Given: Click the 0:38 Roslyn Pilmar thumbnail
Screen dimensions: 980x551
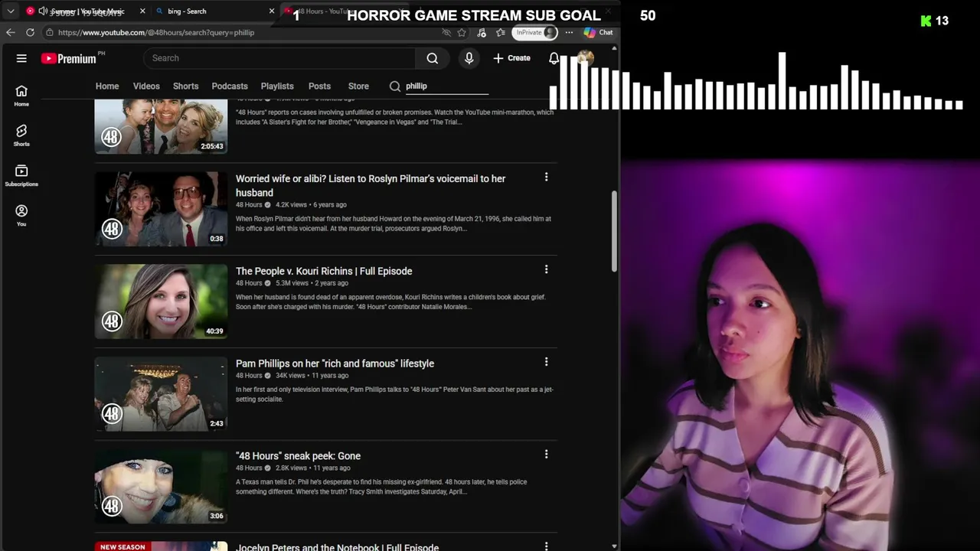Looking at the screenshot, I should (161, 209).
